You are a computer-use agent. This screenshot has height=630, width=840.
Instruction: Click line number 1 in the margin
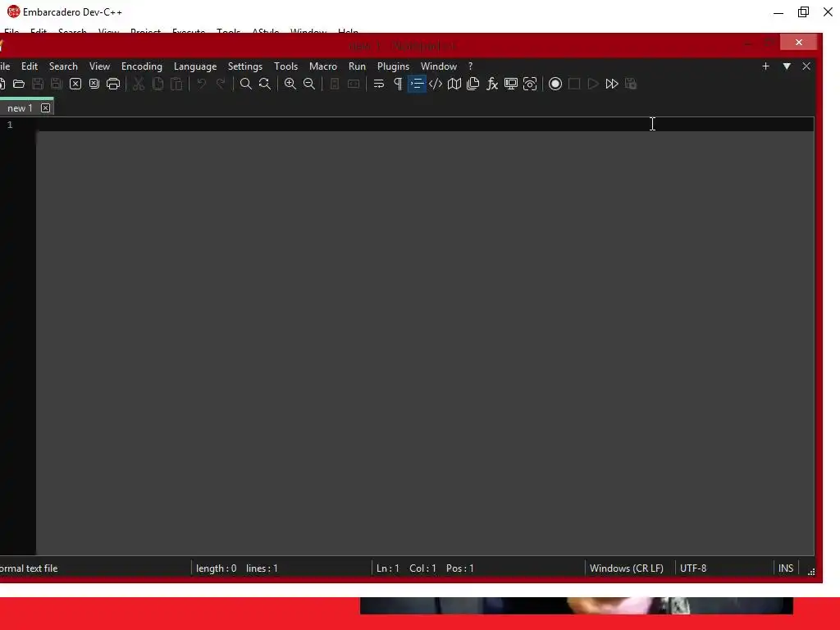click(x=10, y=125)
